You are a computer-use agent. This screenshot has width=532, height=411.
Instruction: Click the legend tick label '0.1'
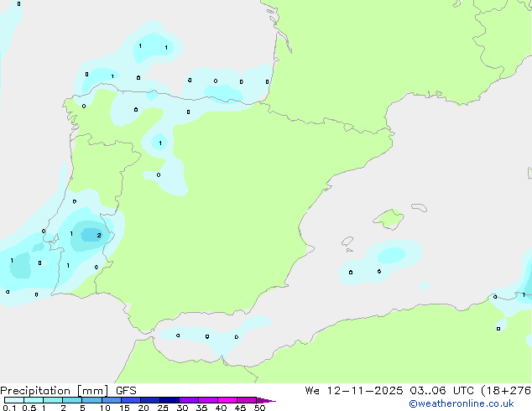(x=9, y=408)
